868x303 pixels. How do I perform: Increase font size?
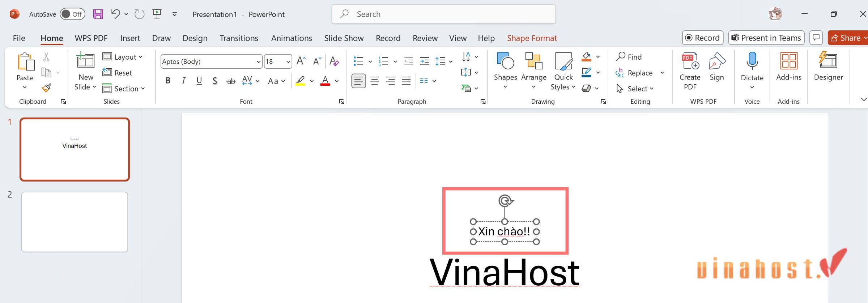tap(301, 61)
